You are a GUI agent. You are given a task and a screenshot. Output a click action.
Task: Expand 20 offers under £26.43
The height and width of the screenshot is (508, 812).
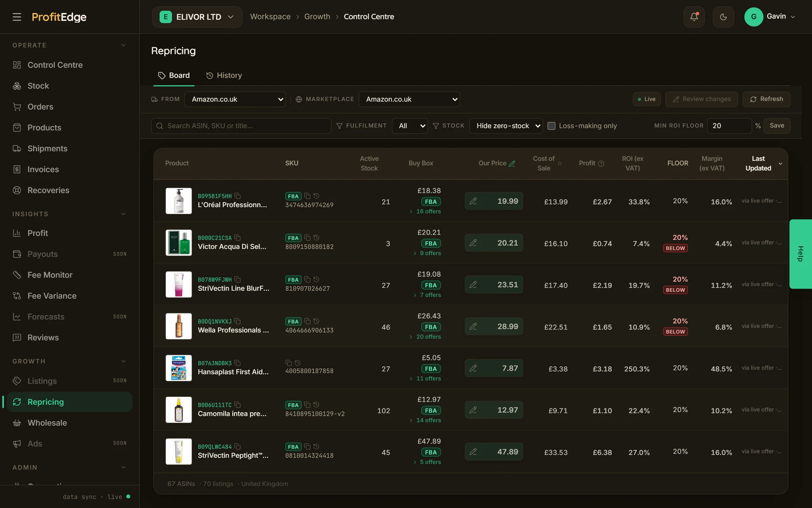pos(425,337)
